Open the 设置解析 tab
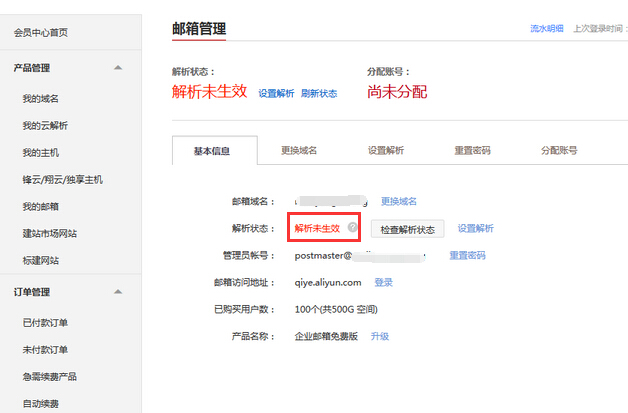The image size is (628, 413). [x=386, y=150]
